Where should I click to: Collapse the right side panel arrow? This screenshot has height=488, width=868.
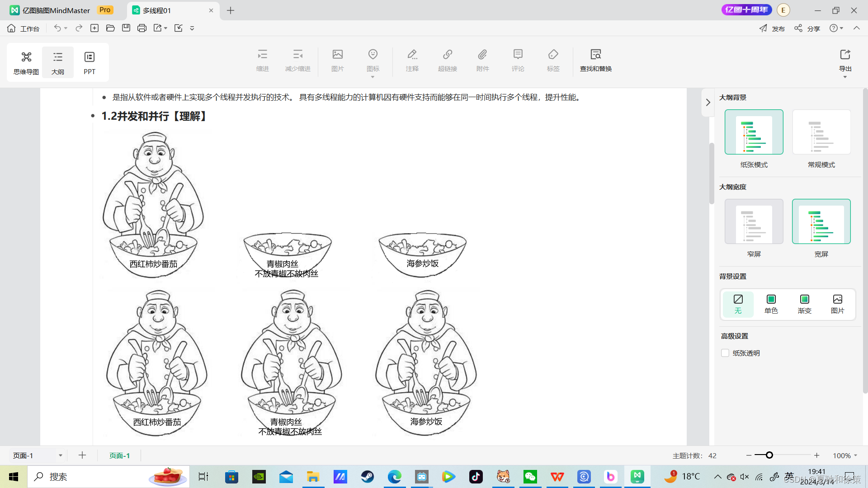(708, 103)
